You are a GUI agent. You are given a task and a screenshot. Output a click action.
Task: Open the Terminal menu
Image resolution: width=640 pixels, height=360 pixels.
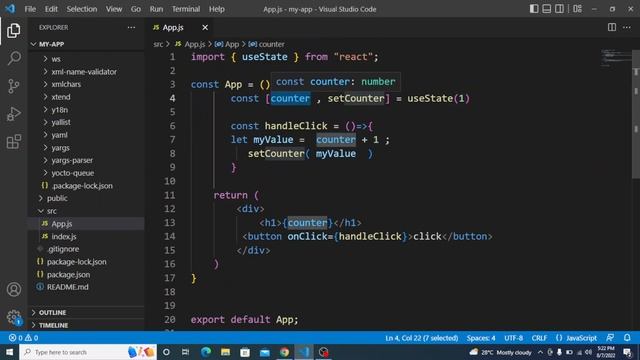pyautogui.click(x=186, y=9)
